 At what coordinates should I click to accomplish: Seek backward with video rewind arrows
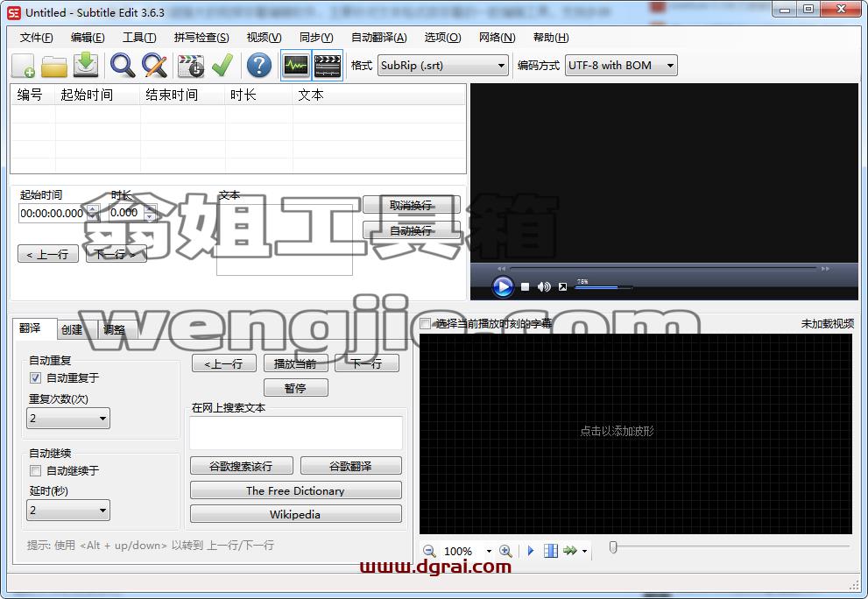click(501, 269)
